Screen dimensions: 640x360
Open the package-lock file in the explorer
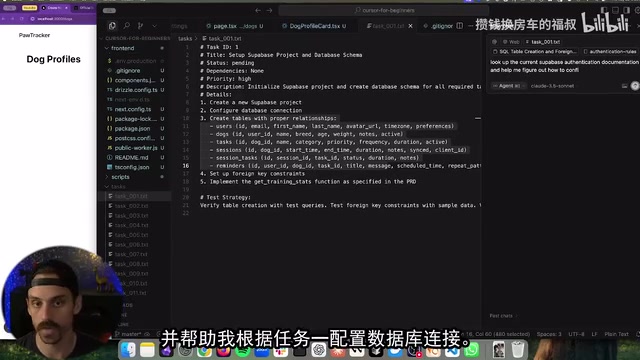pos(135,119)
